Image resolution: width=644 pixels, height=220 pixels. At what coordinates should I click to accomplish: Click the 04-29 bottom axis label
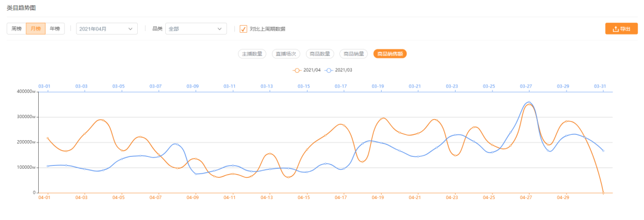click(563, 197)
